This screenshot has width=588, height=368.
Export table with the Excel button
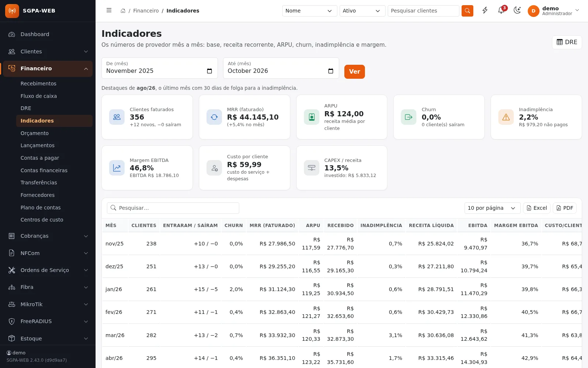click(537, 208)
